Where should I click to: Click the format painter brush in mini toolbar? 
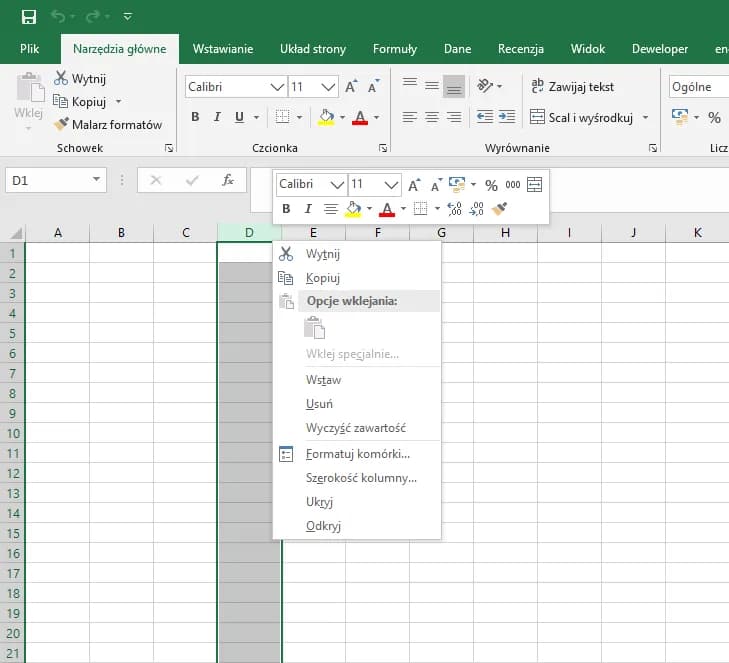(501, 209)
